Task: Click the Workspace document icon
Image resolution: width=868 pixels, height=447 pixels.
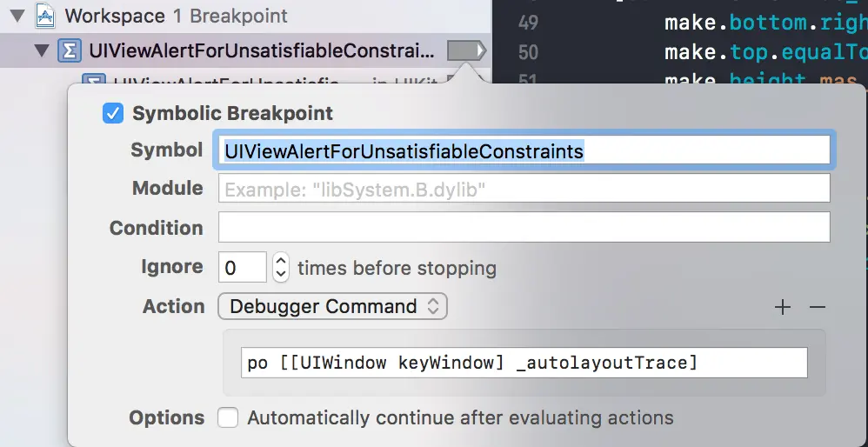Action: coord(45,16)
